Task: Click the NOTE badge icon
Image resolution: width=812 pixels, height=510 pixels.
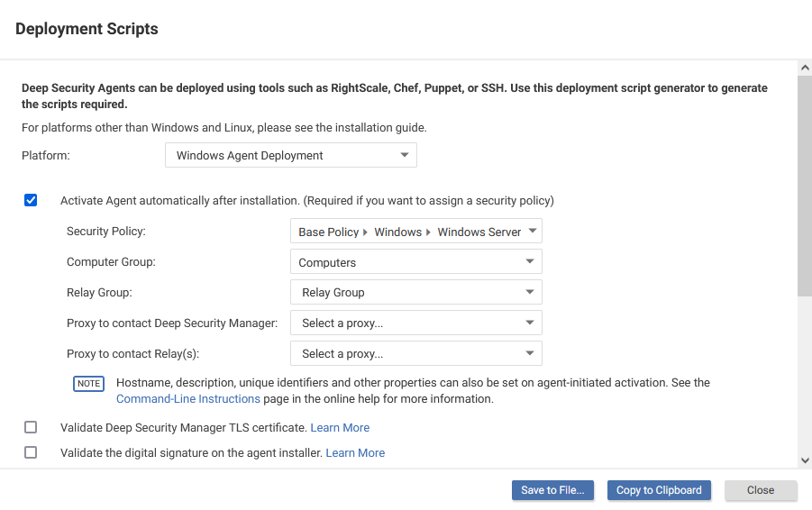Action: (88, 384)
